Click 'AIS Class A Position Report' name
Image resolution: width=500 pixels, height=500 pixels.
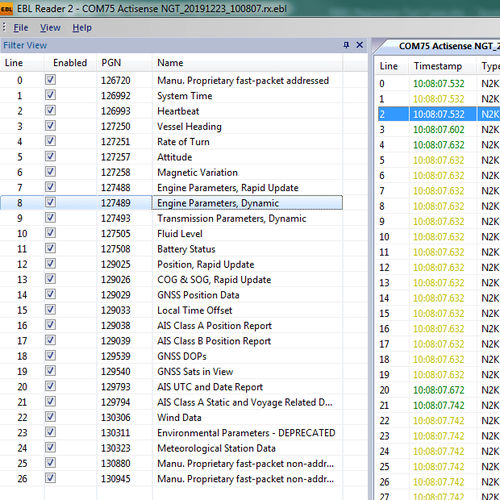[214, 326]
